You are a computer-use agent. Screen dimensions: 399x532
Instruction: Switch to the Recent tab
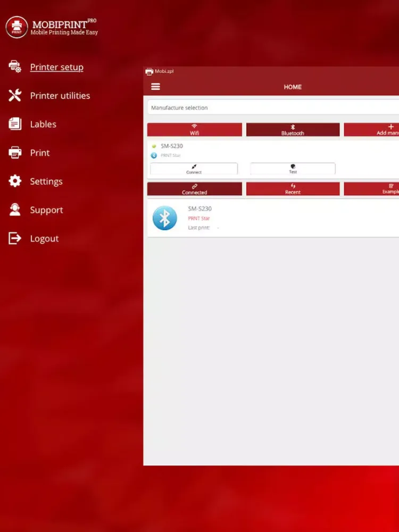pyautogui.click(x=293, y=189)
